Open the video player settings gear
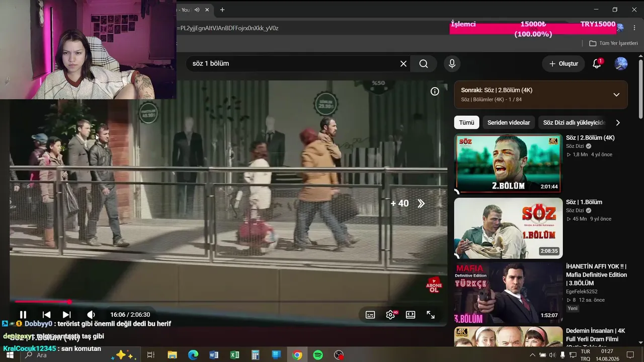Viewport: 644px width, 362px height. [x=390, y=315]
